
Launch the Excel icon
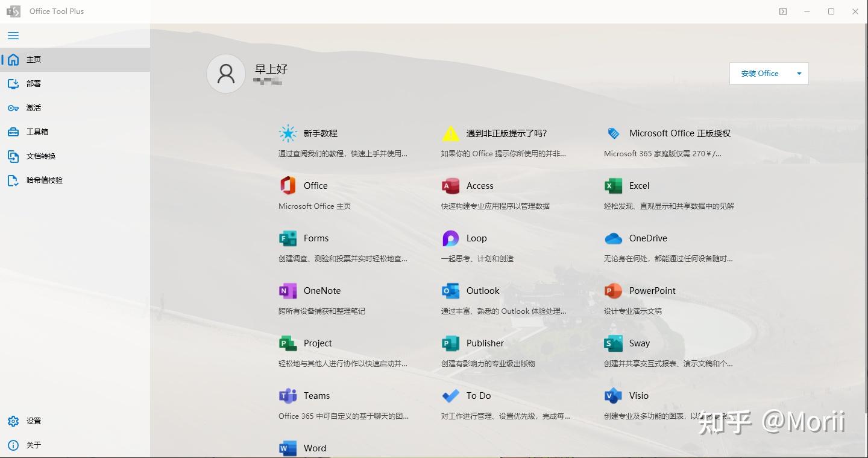coord(614,186)
